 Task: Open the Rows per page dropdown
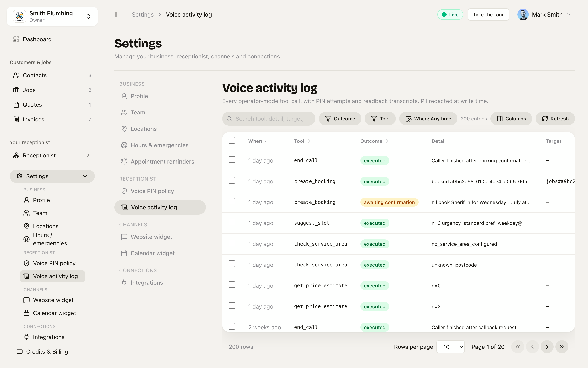click(x=450, y=347)
